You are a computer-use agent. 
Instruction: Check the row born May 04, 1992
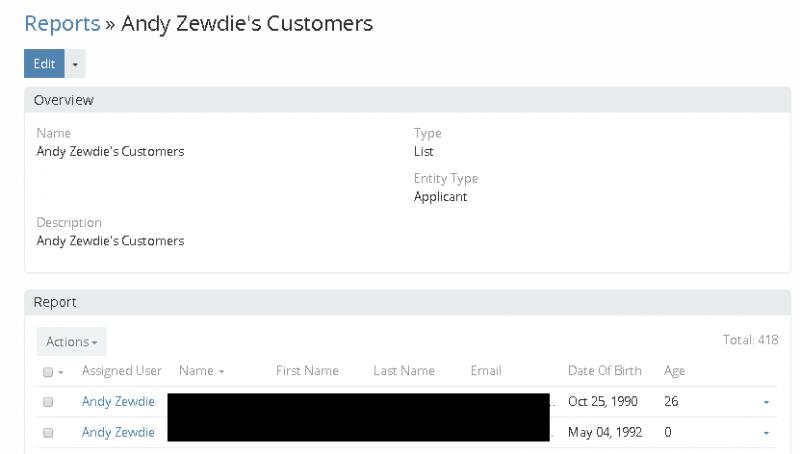coord(47,432)
